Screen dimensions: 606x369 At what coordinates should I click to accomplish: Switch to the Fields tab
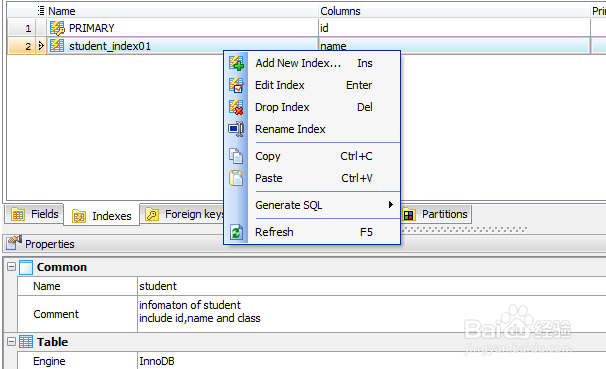point(34,214)
